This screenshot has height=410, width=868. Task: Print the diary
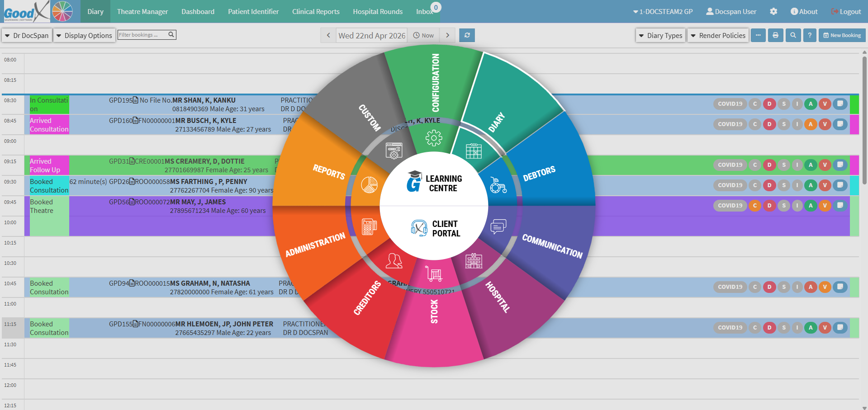point(775,35)
